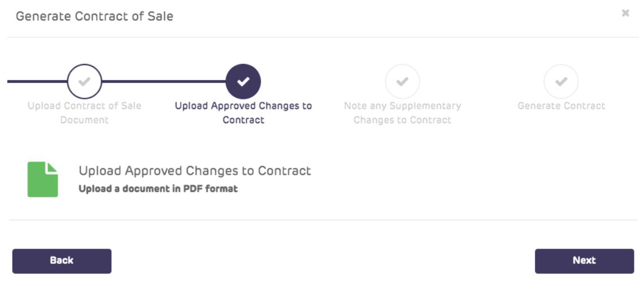Go to "Upload Contract of Sale Document" step label
Screen dimensions: 644x291
click(x=84, y=112)
